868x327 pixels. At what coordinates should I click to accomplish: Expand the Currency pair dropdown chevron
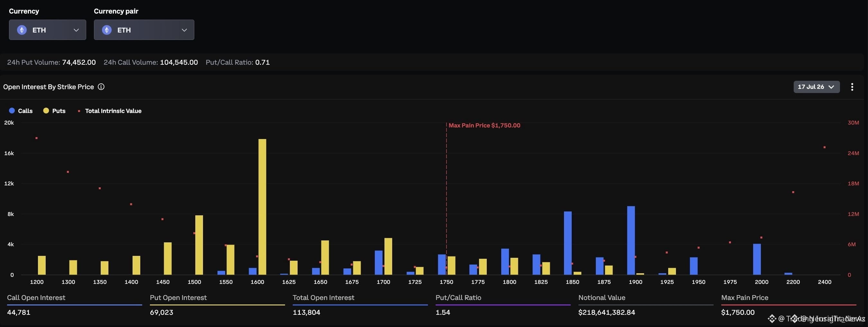(184, 30)
